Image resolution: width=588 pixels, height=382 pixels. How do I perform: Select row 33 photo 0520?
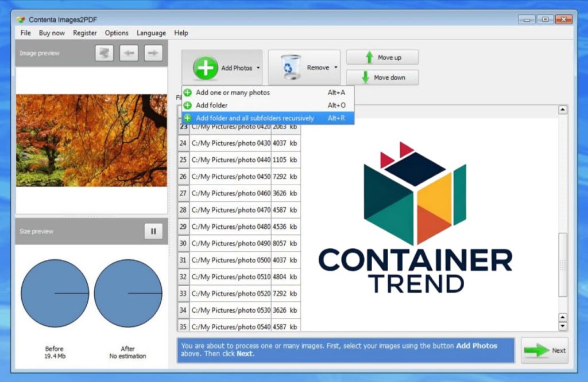click(x=239, y=294)
